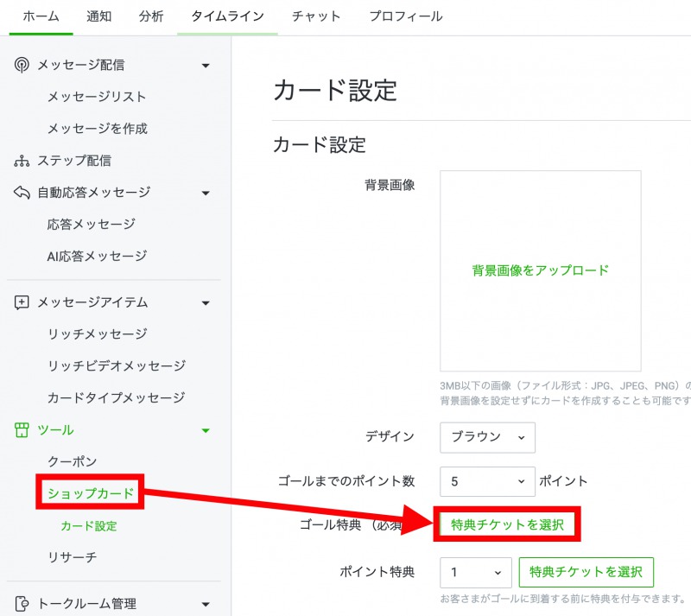Switch to the タイムライン tab
691x616 pixels.
click(227, 16)
